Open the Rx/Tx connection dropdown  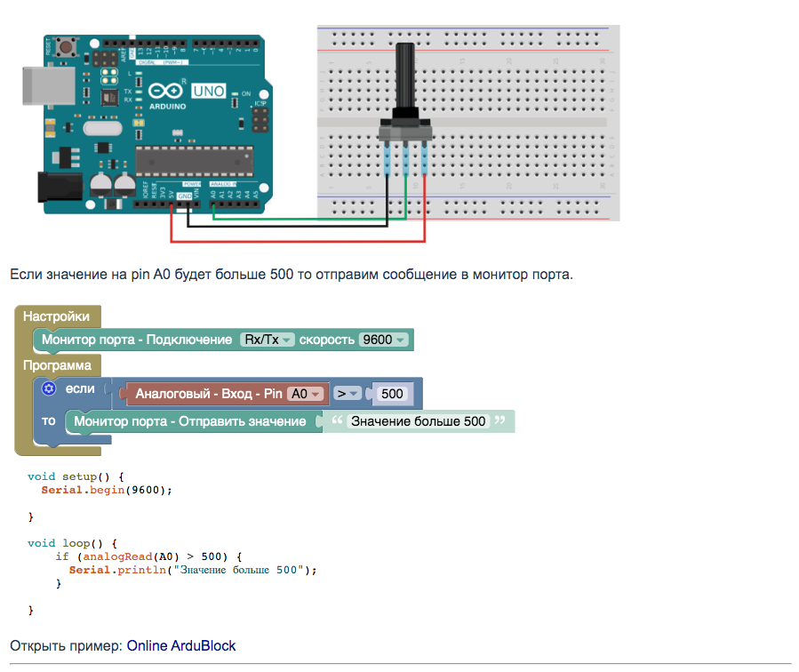pyautogui.click(x=268, y=340)
